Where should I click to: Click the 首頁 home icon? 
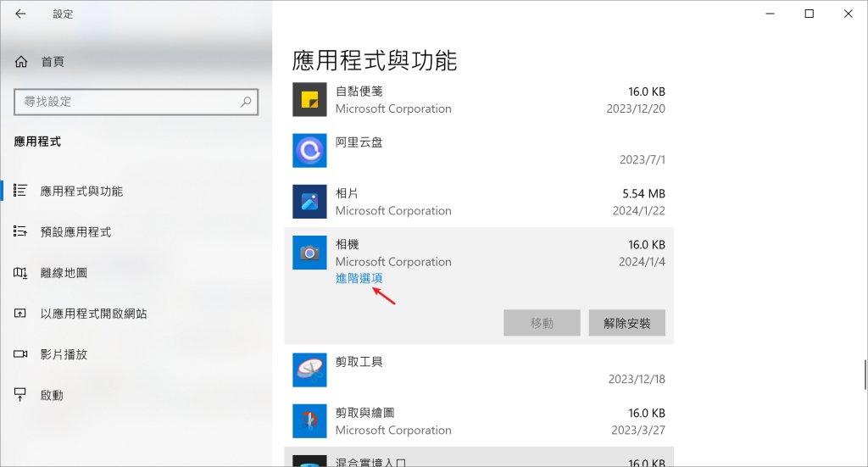pos(21,61)
